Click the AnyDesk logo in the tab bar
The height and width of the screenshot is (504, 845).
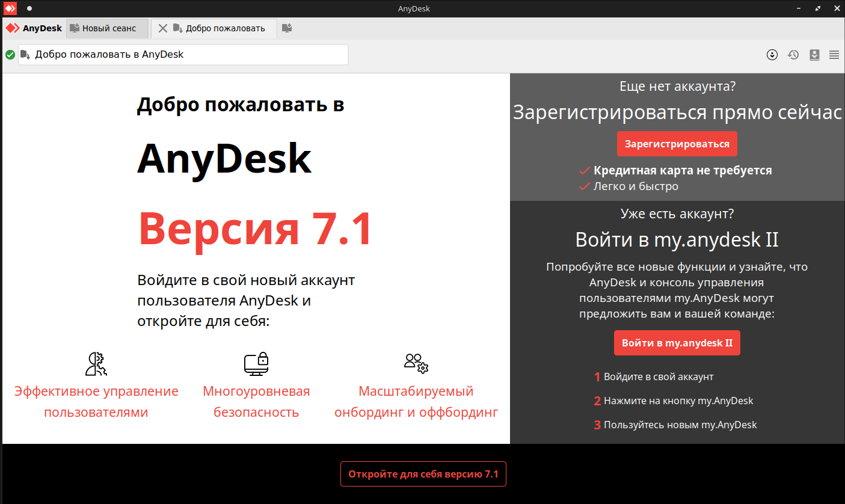coord(34,28)
